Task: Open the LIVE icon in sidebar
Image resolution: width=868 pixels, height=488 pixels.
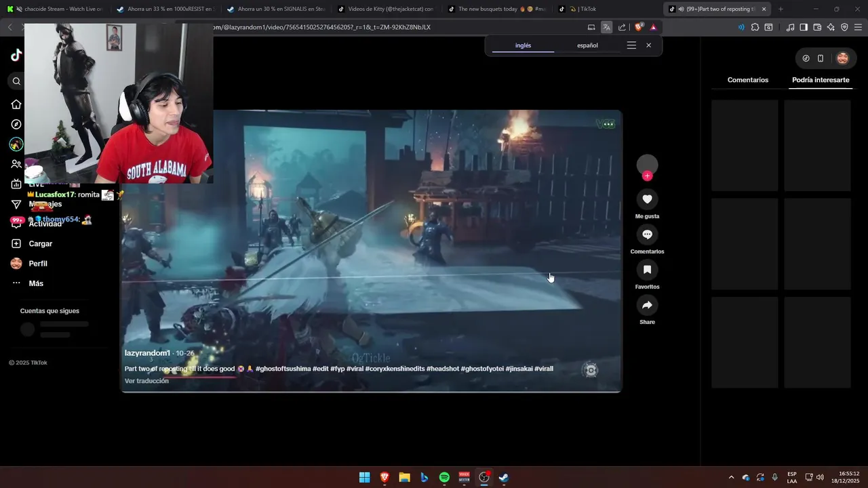Action: 16,184
